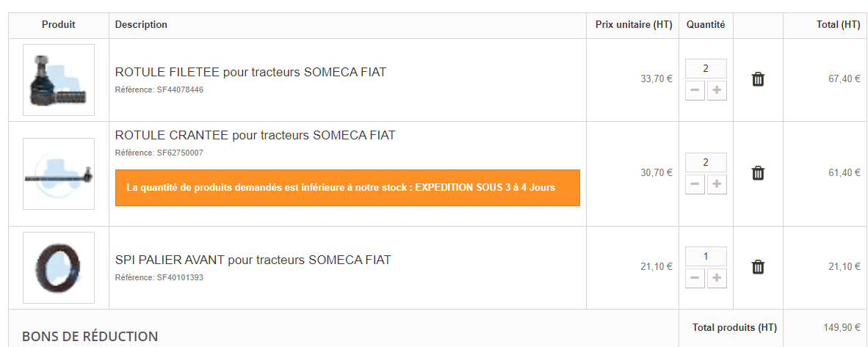Add one more SPI PALIER AVANT
Viewport: 868px width, 347px height.
pyautogui.click(x=717, y=279)
